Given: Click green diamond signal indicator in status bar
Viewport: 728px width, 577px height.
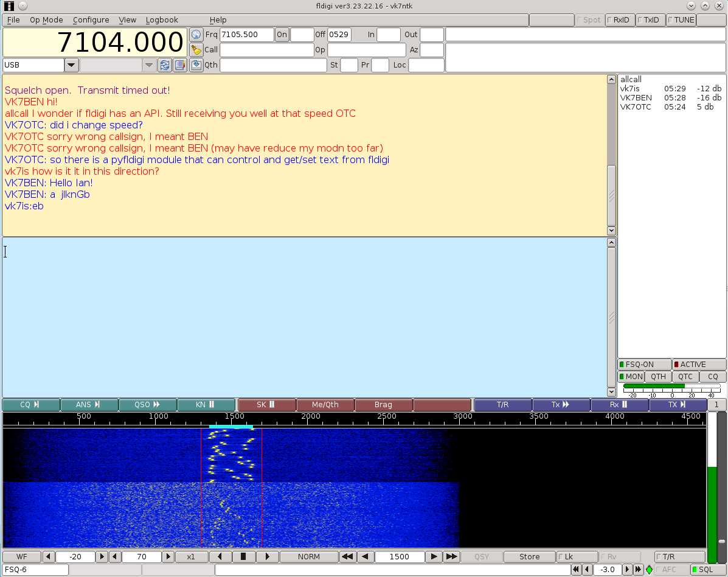Looking at the screenshot, I should coord(649,570).
